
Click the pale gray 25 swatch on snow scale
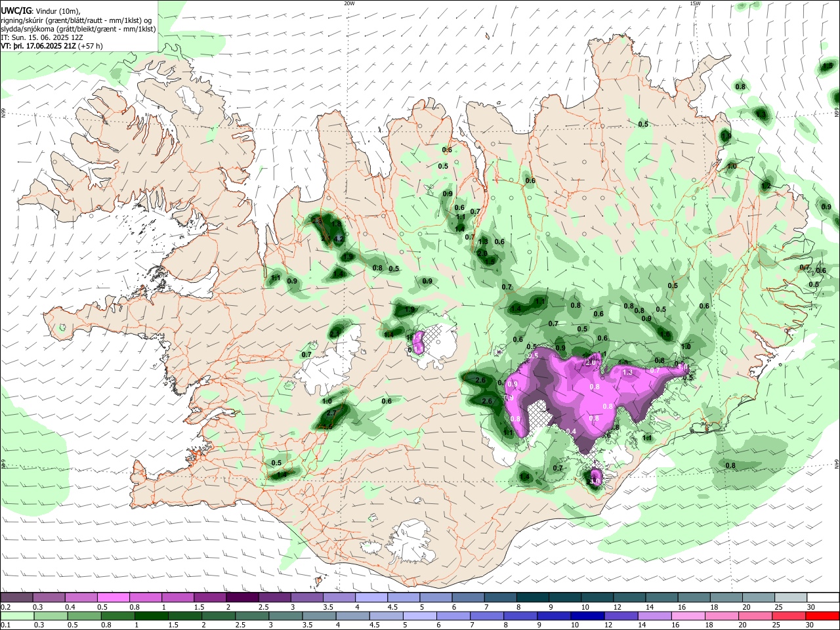(789, 598)
